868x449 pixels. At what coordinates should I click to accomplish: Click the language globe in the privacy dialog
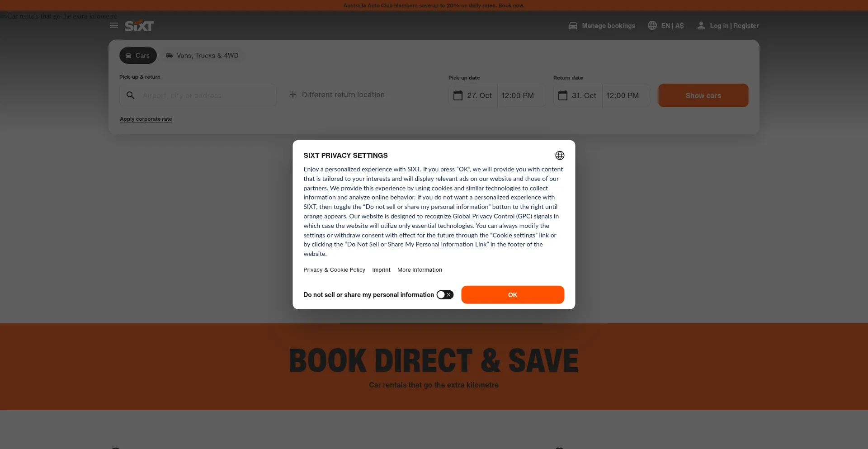560,156
